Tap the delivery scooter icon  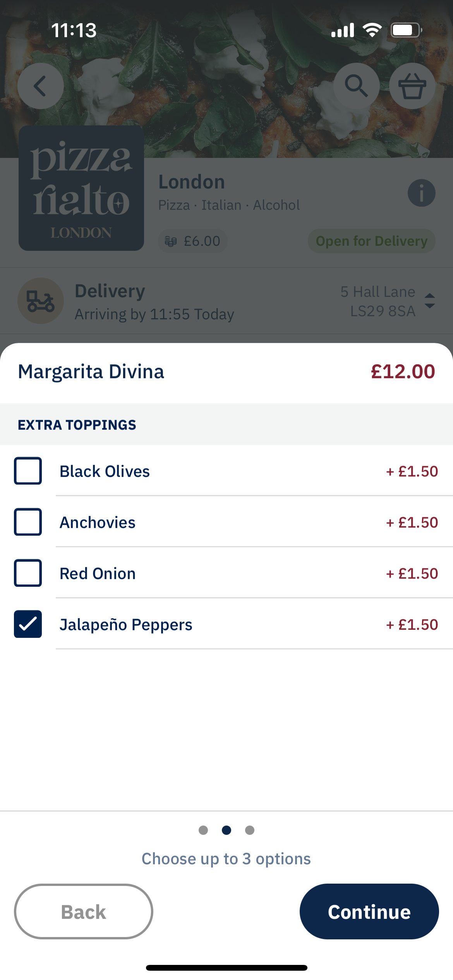(x=41, y=301)
